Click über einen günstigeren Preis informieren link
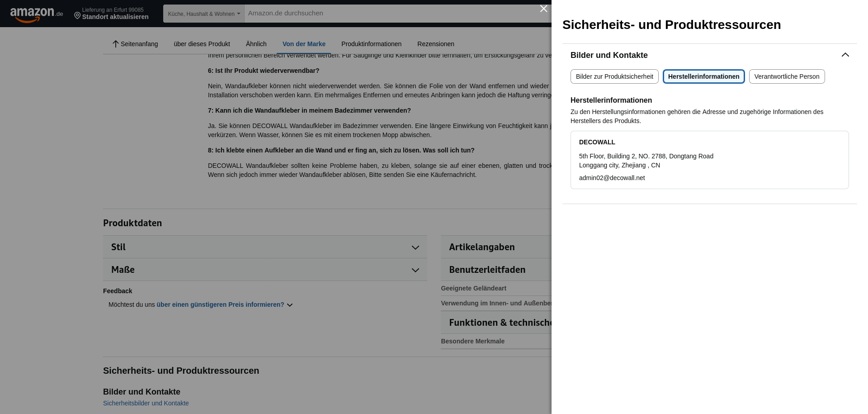Viewport: 868px width, 414px height. pyautogui.click(x=220, y=305)
